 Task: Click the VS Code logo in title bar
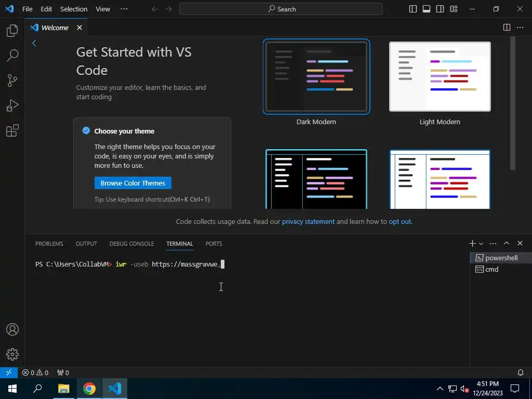(9, 9)
